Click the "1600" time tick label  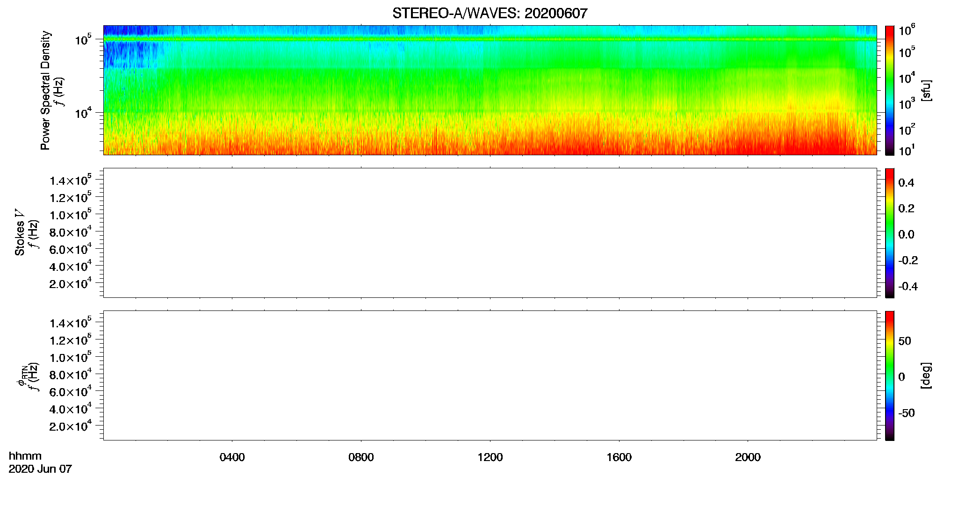coord(619,457)
